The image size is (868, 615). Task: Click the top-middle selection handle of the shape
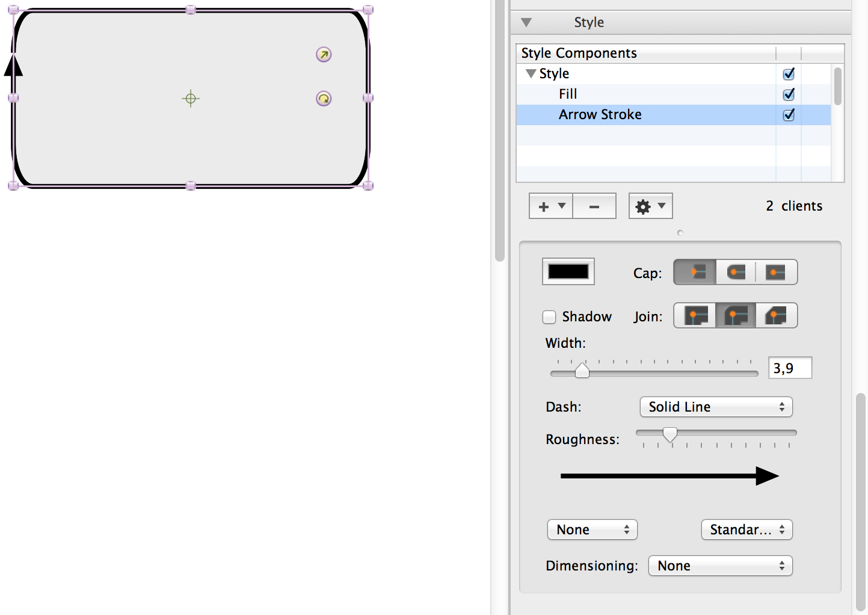(x=191, y=10)
